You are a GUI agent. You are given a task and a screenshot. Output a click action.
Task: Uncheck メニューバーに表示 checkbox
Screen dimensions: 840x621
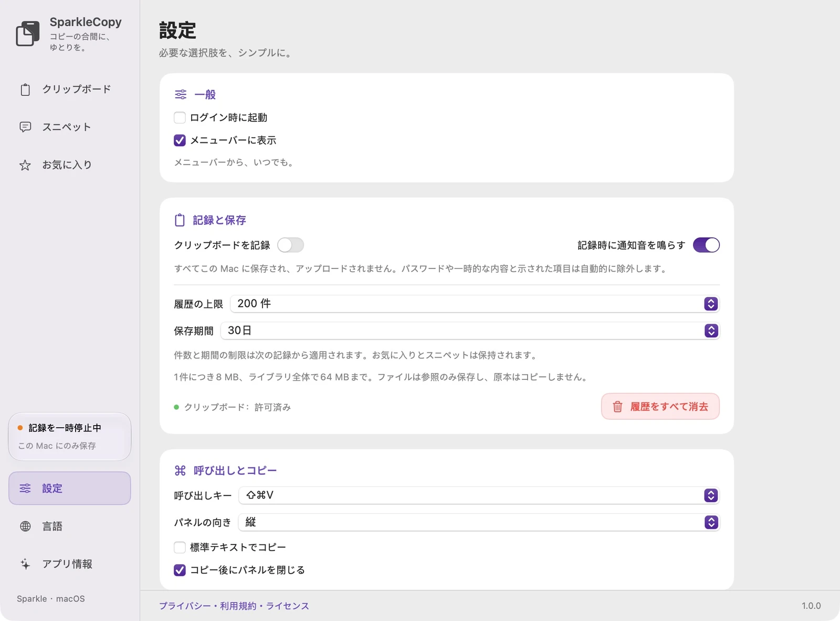coord(180,140)
